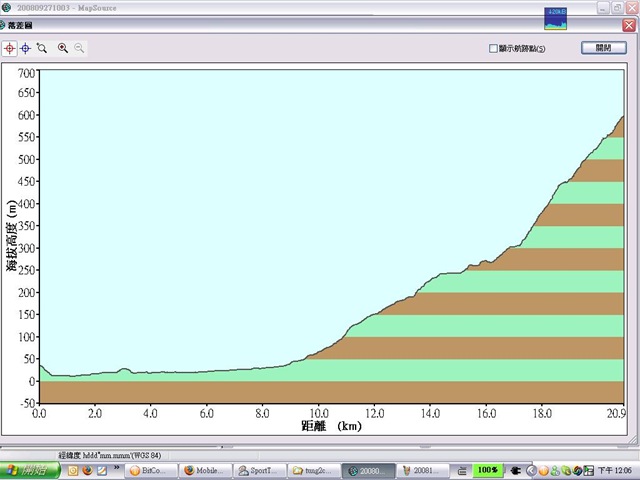640x480 pixels.
Task: Click the keyboard language bar tray icon
Action: point(462,471)
